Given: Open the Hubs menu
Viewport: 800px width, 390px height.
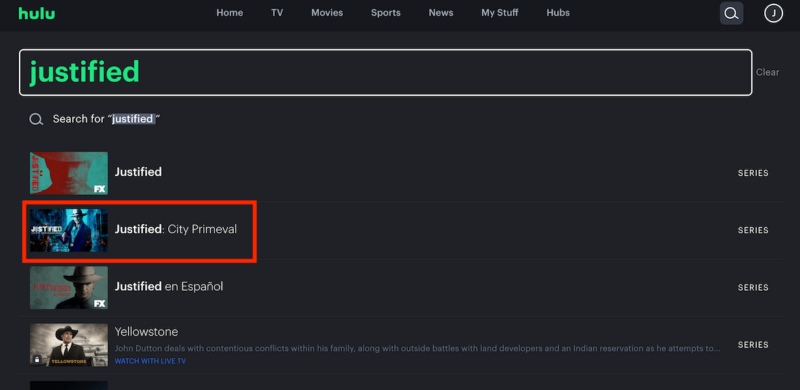Looking at the screenshot, I should coord(558,13).
